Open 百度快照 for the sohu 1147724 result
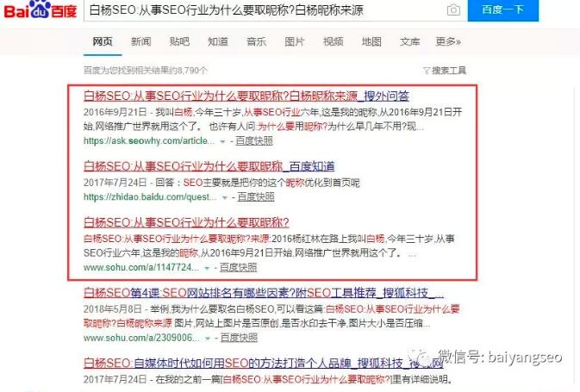580x392 pixels. click(238, 267)
